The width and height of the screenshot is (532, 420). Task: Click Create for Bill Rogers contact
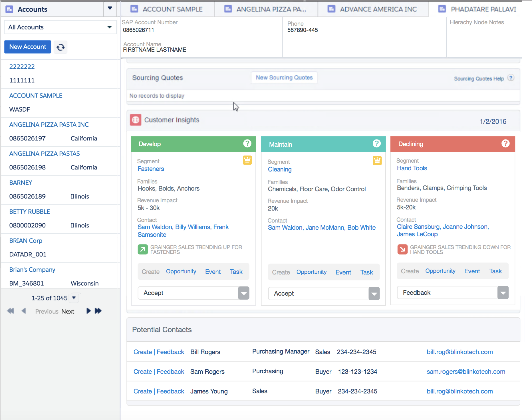click(143, 352)
